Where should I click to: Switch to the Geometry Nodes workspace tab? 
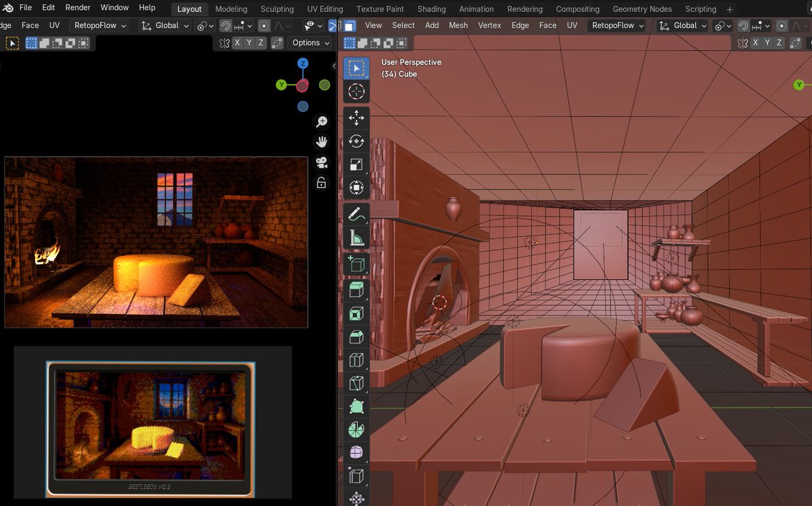tap(642, 9)
